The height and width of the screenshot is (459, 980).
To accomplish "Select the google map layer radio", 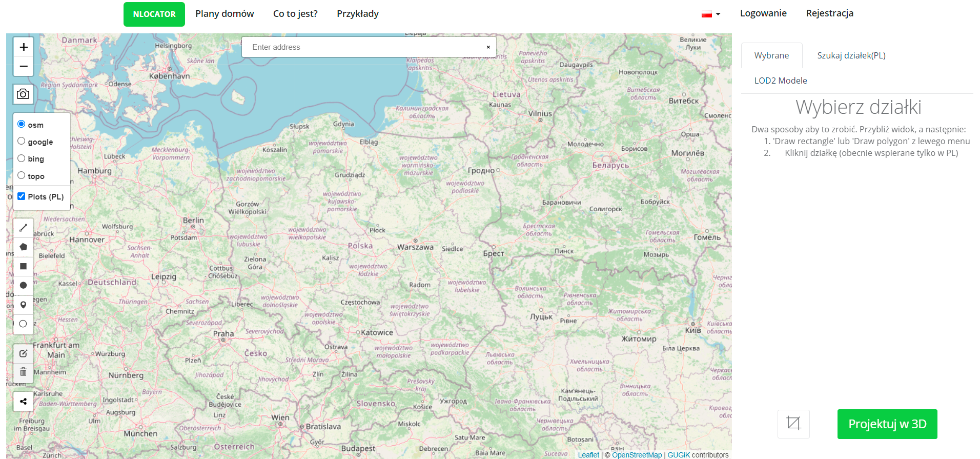I will (22, 141).
